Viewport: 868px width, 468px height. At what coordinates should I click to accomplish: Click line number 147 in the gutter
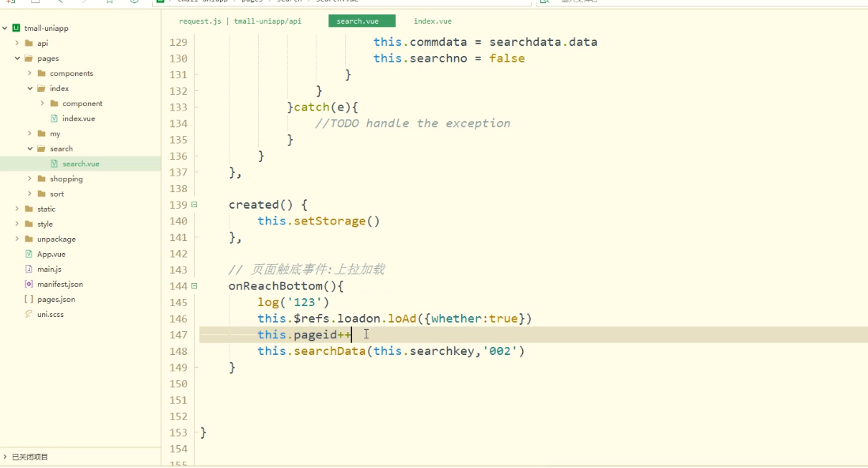pyautogui.click(x=178, y=334)
